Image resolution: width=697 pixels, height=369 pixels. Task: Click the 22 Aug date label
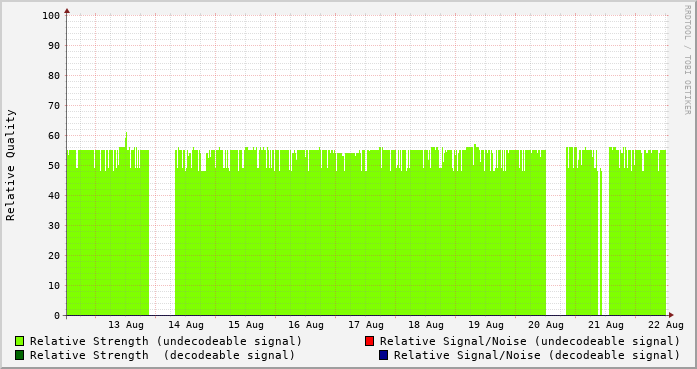666,325
